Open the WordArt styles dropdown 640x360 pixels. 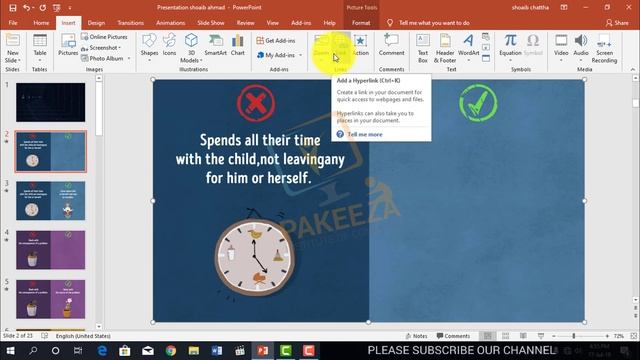[469, 60]
